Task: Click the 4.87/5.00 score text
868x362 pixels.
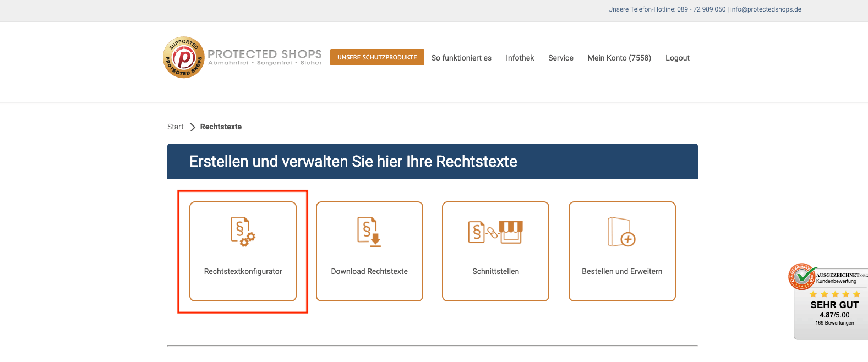Action: coord(834,315)
